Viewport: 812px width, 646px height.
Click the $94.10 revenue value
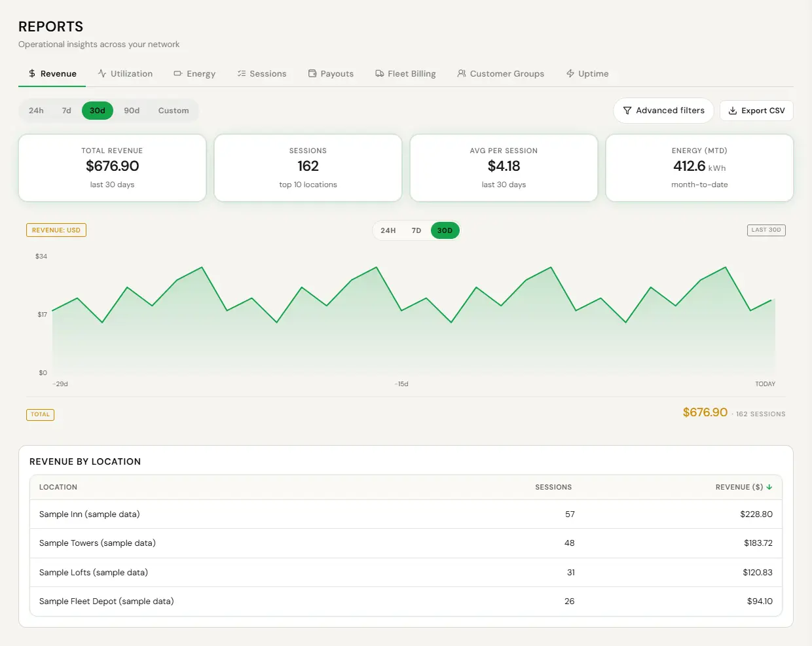coord(760,601)
